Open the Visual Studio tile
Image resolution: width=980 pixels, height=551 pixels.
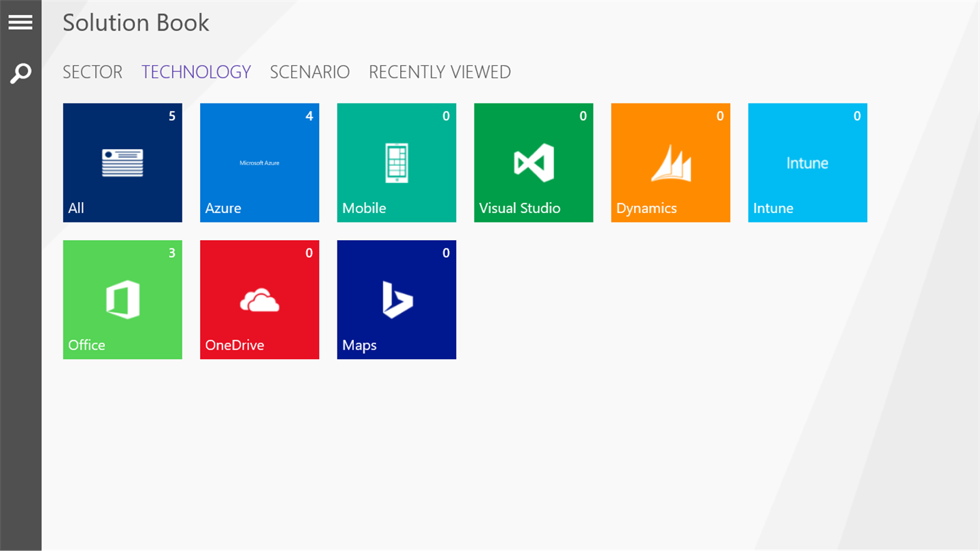tap(534, 163)
